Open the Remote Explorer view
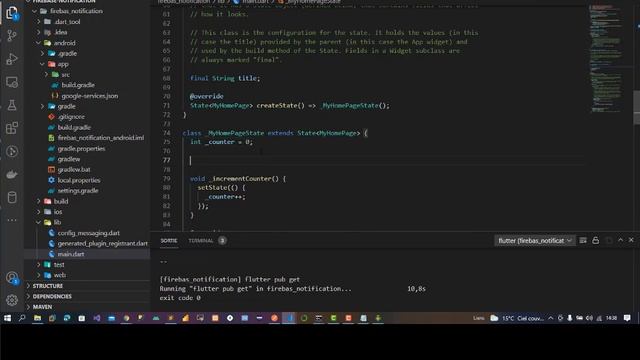 pyautogui.click(x=12, y=82)
